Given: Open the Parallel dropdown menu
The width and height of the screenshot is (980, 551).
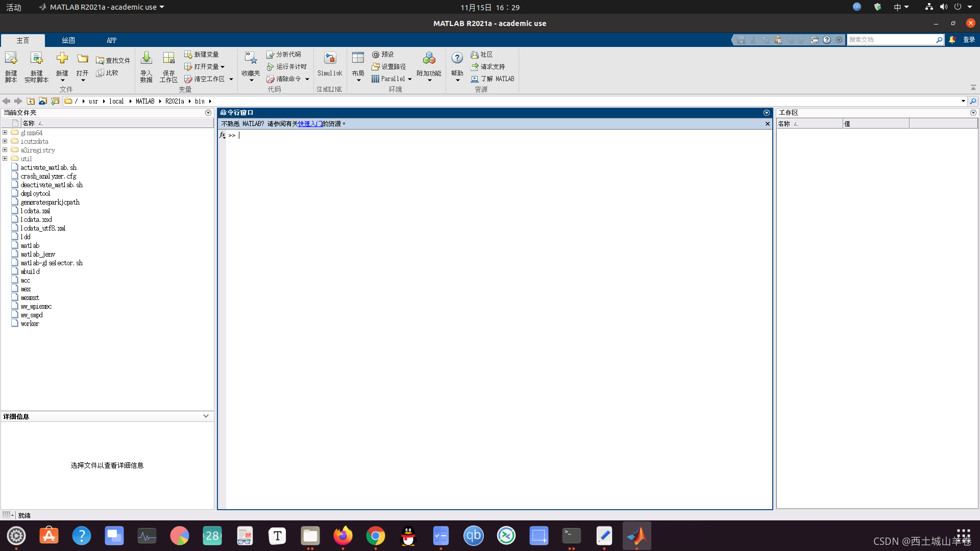Looking at the screenshot, I should pyautogui.click(x=391, y=79).
